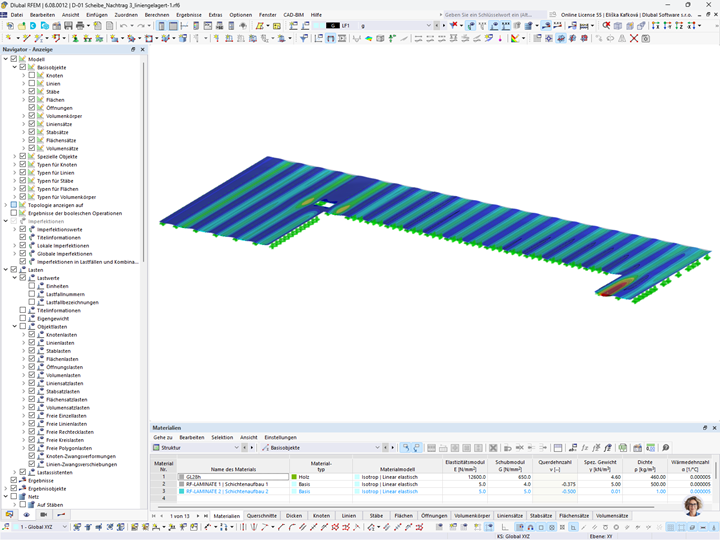Switch to the Flächen table tab
Image resolution: width=720 pixels, height=540 pixels.
[404, 516]
